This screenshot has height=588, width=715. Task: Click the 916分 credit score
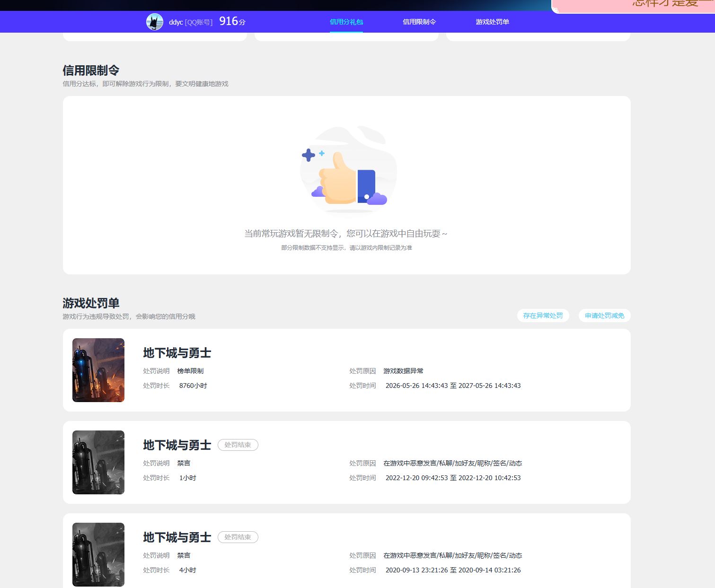[232, 21]
